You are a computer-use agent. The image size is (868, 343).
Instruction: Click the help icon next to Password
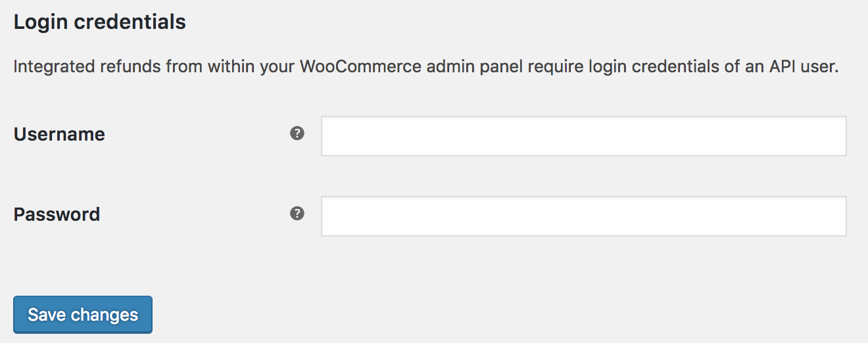click(297, 214)
